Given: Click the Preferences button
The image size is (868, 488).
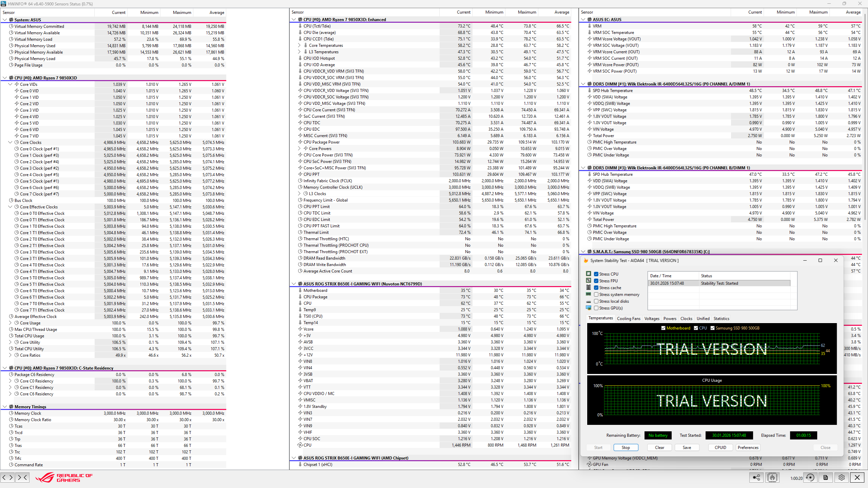Looking at the screenshot, I should pos(748,447).
